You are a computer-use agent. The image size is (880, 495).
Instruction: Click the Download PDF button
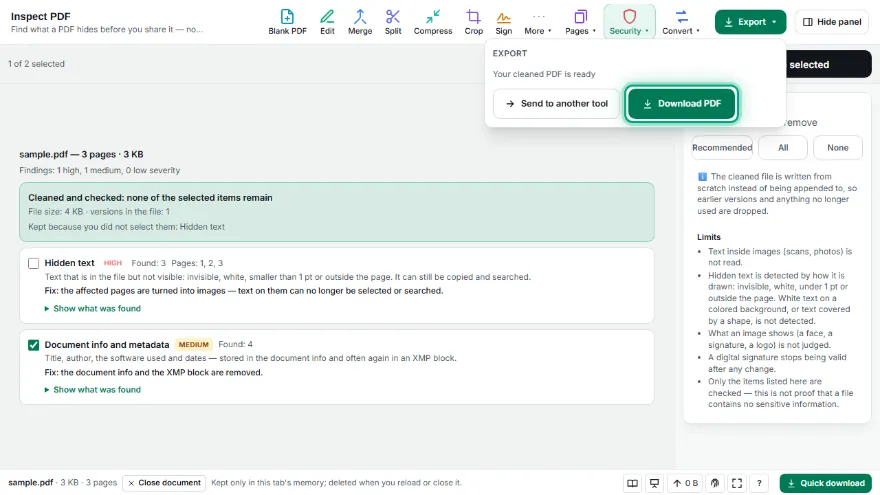(681, 103)
